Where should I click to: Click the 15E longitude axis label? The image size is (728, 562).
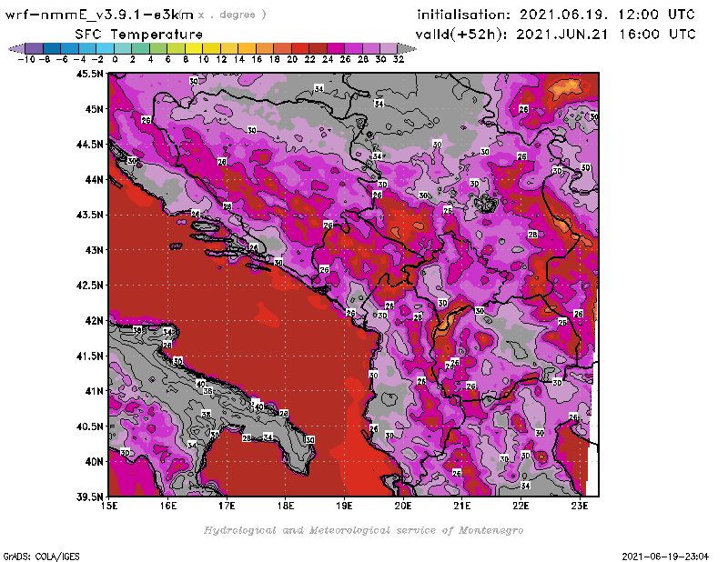(x=109, y=507)
